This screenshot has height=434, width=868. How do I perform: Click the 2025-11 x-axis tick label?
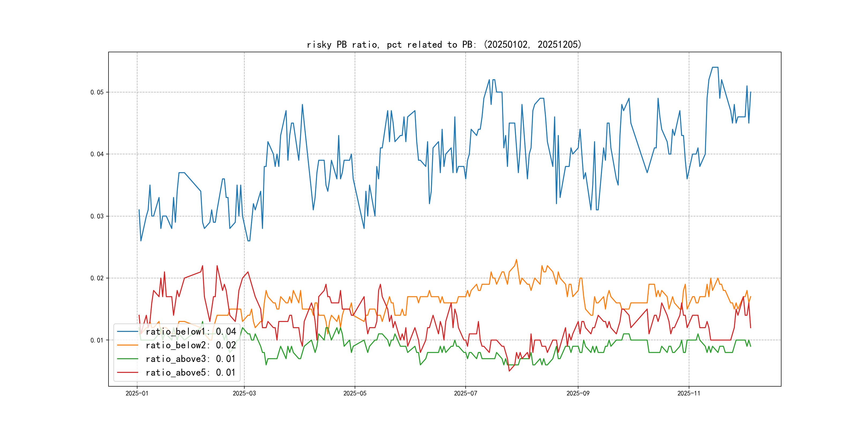pos(689,393)
